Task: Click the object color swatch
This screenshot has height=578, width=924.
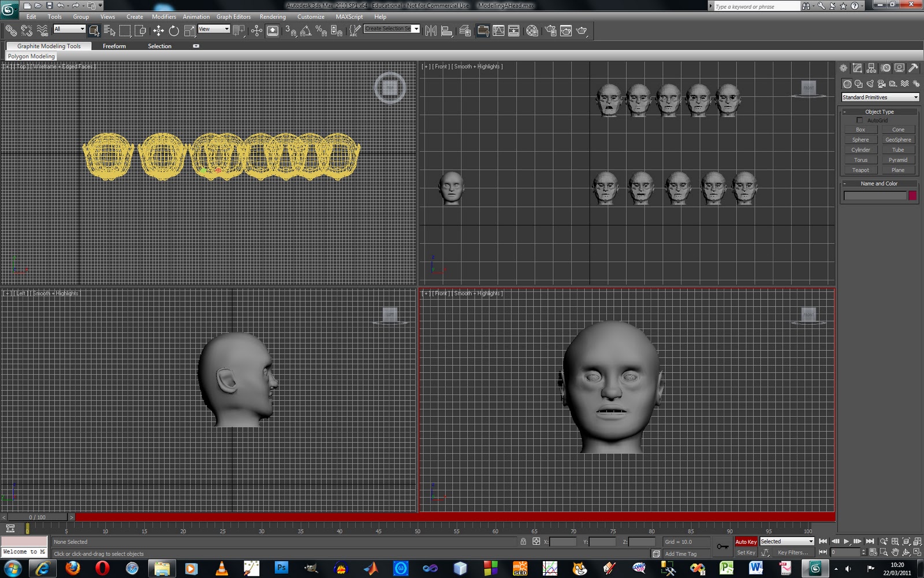Action: (912, 195)
